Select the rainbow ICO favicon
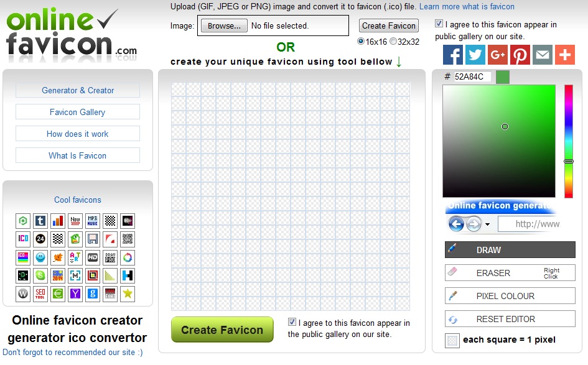588x365 pixels. click(23, 257)
